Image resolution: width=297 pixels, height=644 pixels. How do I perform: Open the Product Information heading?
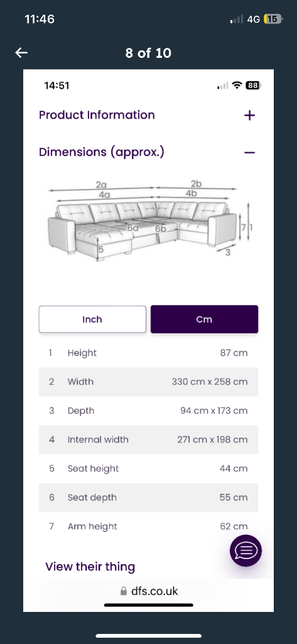tap(97, 115)
